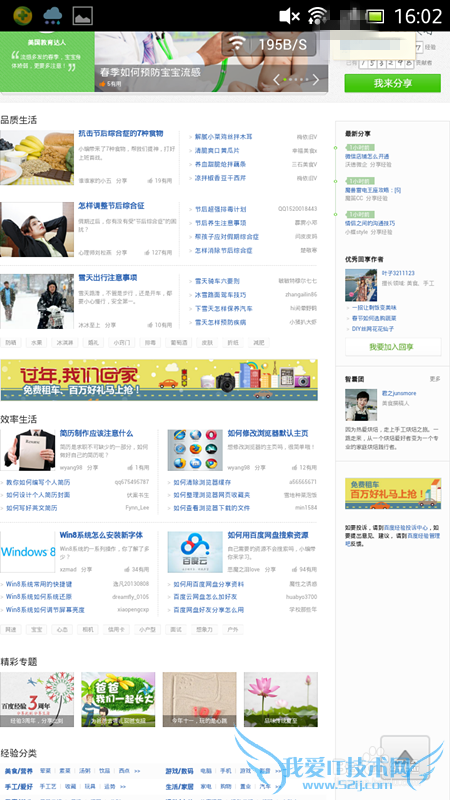Open article 简历制作应该注意什么
This screenshot has height=800, width=450.
[96, 433]
